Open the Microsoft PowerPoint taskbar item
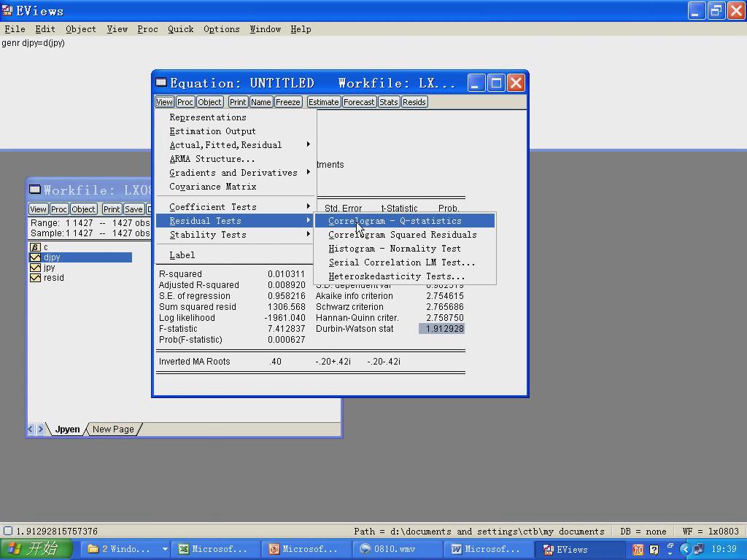The width and height of the screenshot is (747, 560). 307,549
